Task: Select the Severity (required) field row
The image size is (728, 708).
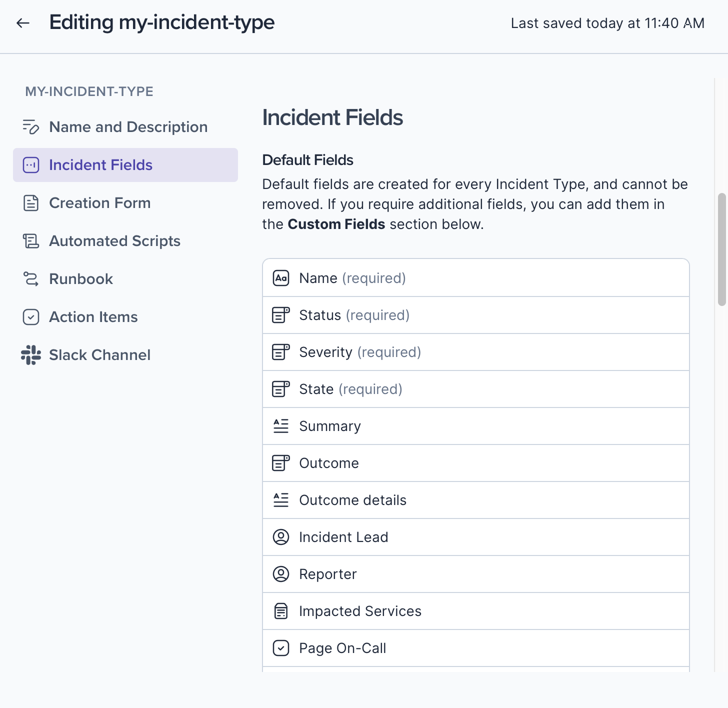Action: tap(475, 352)
